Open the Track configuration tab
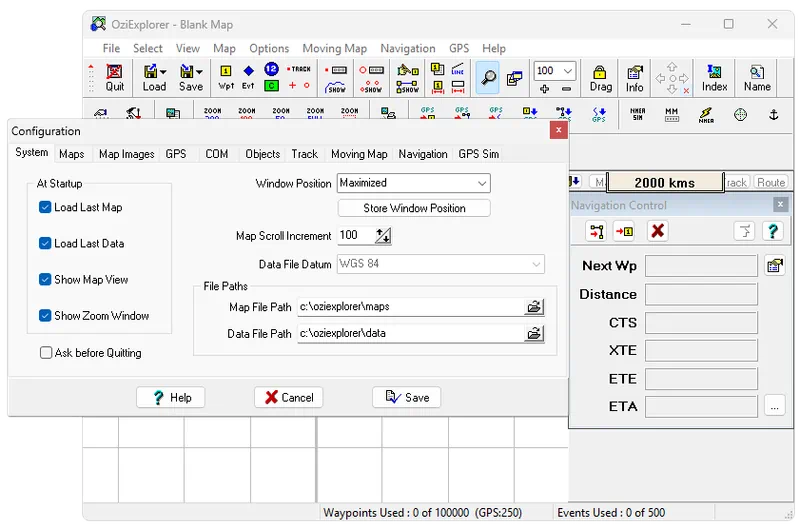The image size is (800, 530). (305, 154)
